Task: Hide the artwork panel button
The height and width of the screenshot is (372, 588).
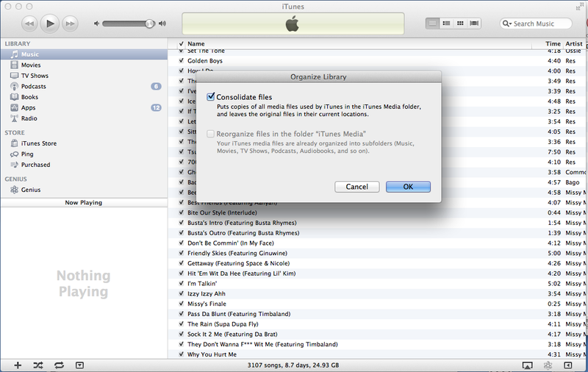Action: click(x=79, y=365)
